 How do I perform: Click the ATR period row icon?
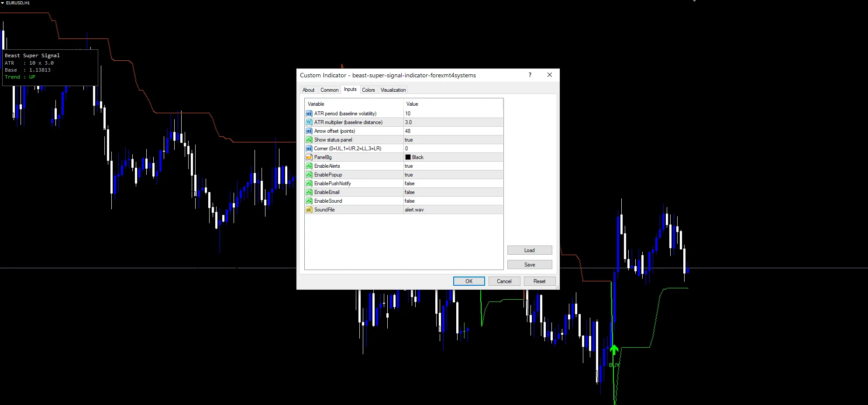[309, 114]
